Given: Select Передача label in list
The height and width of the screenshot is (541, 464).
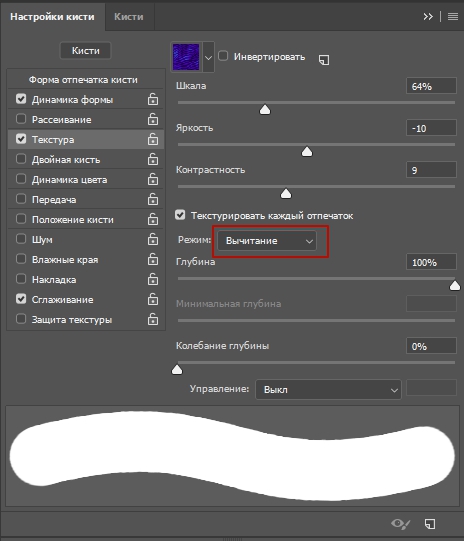Looking at the screenshot, I should point(54,200).
